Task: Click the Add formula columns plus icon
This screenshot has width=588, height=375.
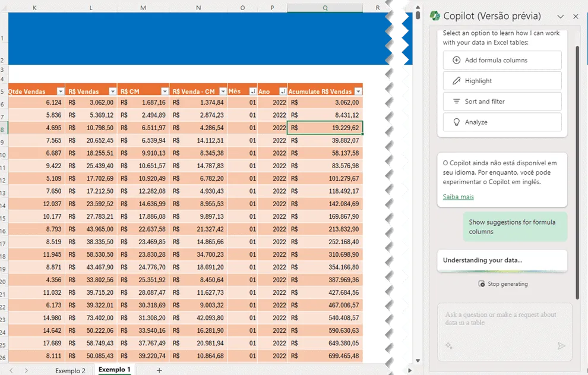Action: pyautogui.click(x=456, y=60)
